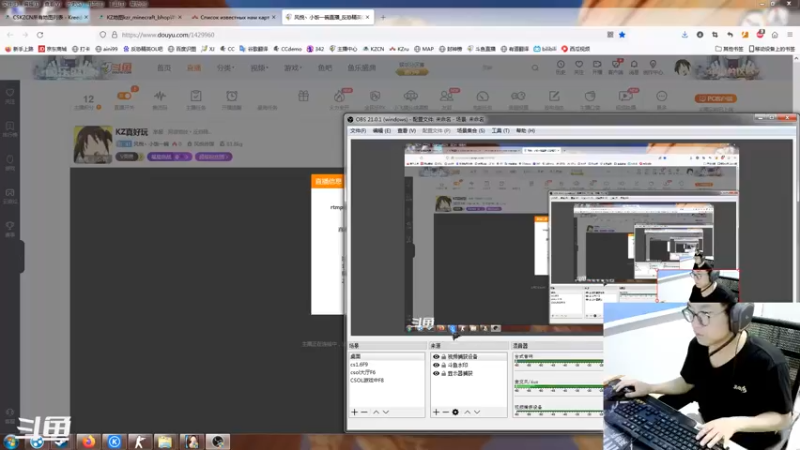
Task: Open the 查看(V) menu in OBS
Action: [x=407, y=131]
